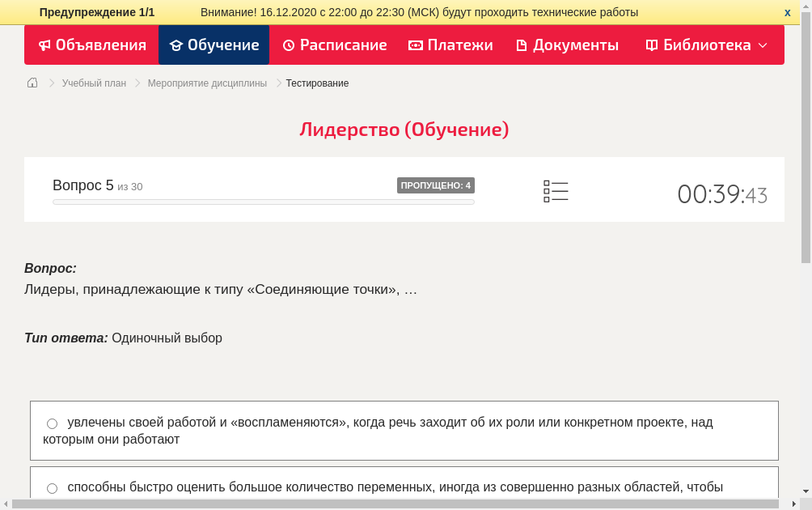Viewport: 812px width, 510px height.
Task: Dismiss the maintenance warning banner
Action: [x=787, y=12]
